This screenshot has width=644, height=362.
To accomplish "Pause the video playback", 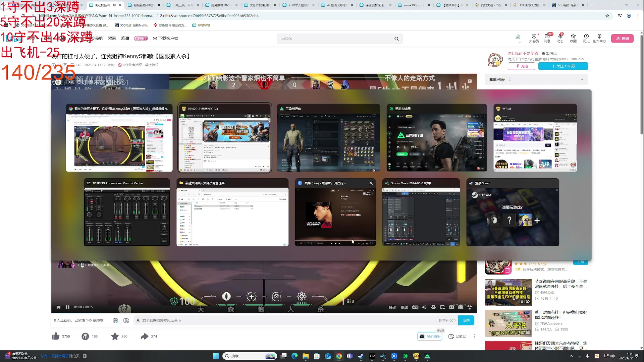I will coord(68,307).
